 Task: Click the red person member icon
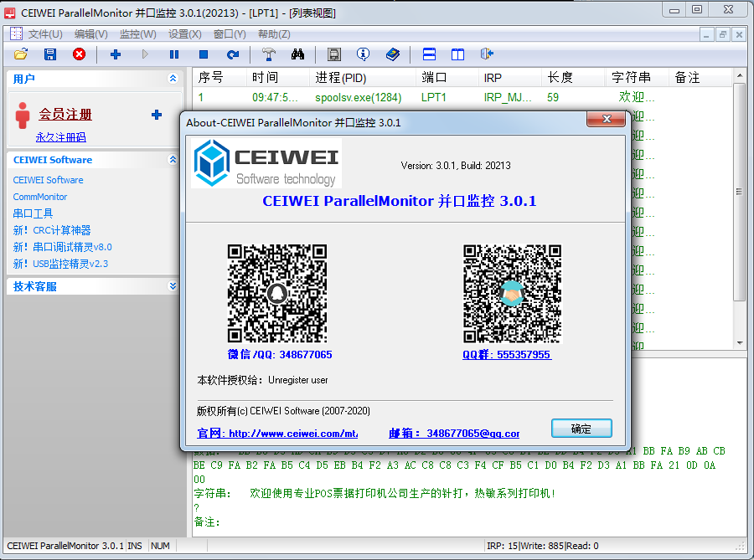[x=22, y=116]
